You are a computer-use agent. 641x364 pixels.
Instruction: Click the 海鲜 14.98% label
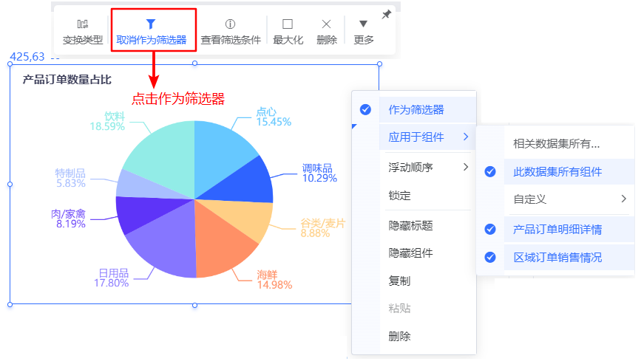point(275,280)
